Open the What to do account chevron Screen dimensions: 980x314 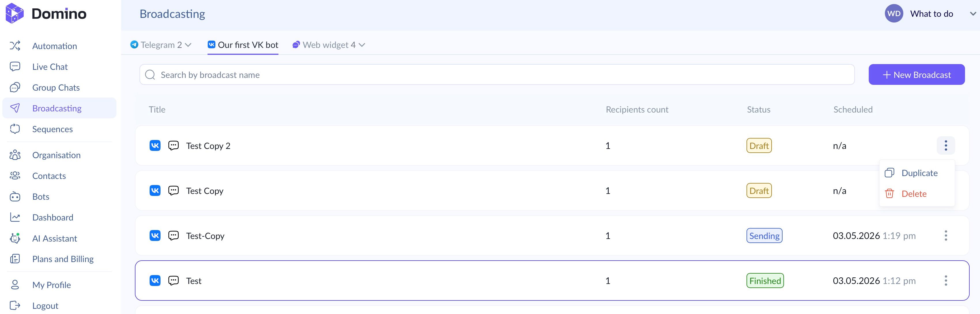point(973,14)
